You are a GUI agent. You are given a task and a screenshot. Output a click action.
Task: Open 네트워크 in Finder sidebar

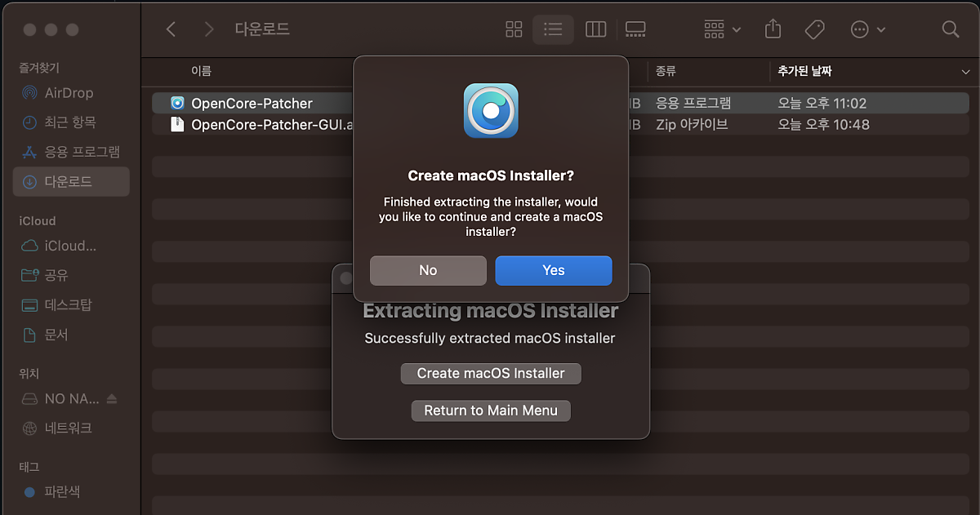tap(71, 428)
